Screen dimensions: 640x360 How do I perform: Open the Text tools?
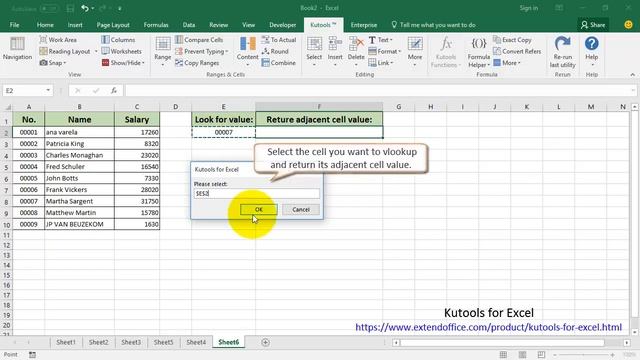click(x=380, y=40)
